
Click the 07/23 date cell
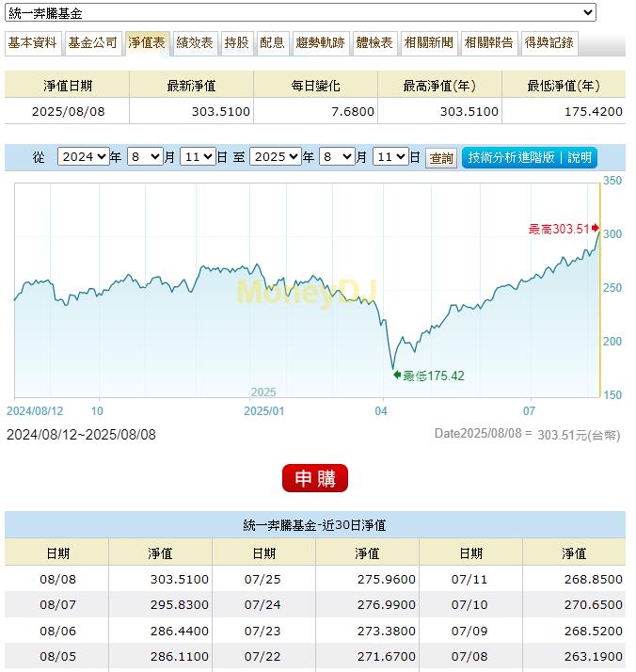point(262,631)
